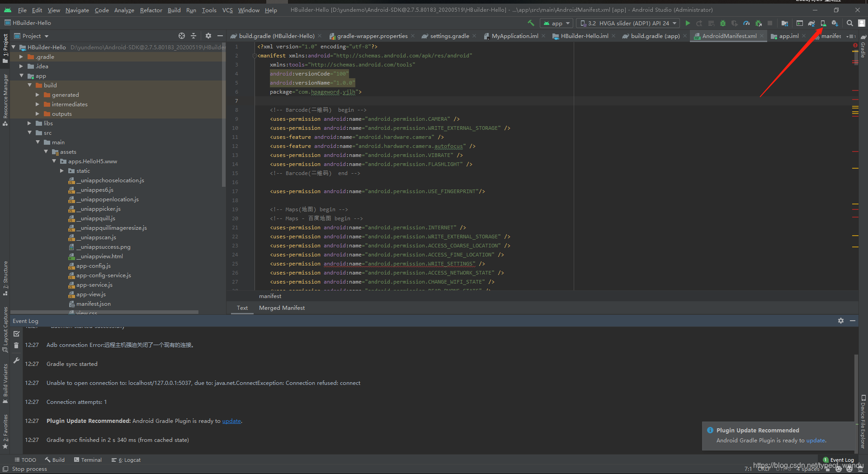
Task: Mark all Event Log notifications as read
Action: [x=17, y=334]
